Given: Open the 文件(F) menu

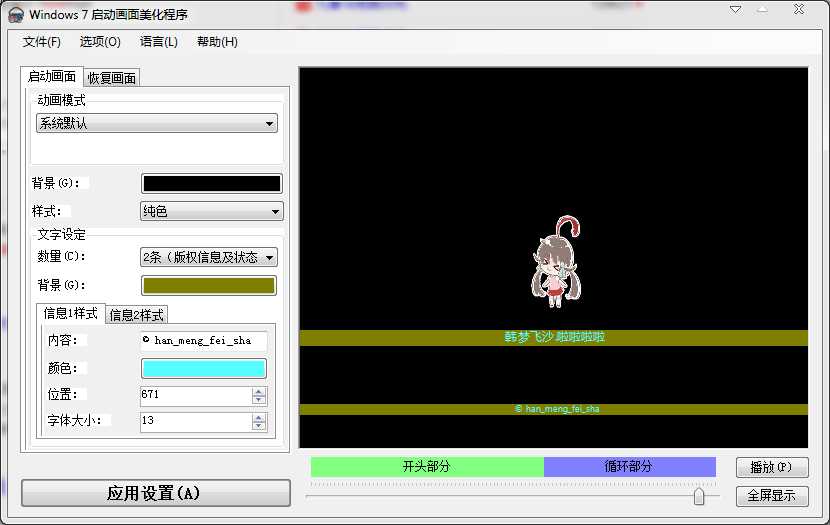Looking at the screenshot, I should [41, 42].
